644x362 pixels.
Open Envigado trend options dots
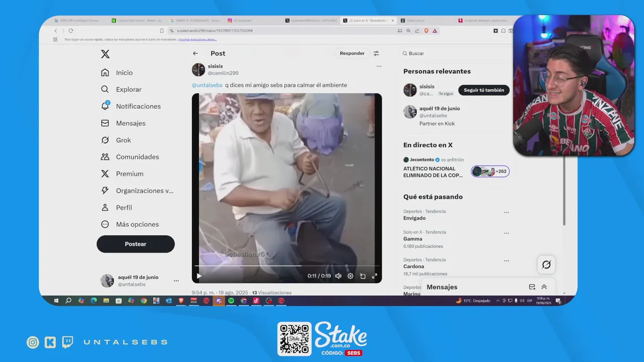[507, 213]
